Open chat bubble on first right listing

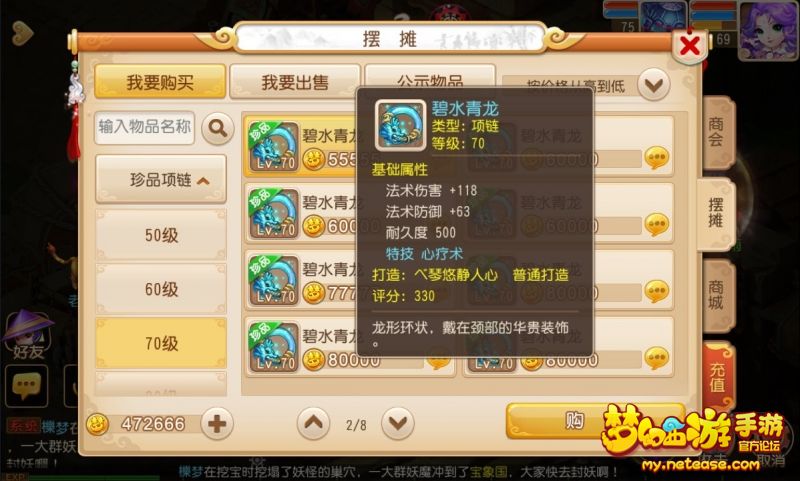(x=657, y=158)
